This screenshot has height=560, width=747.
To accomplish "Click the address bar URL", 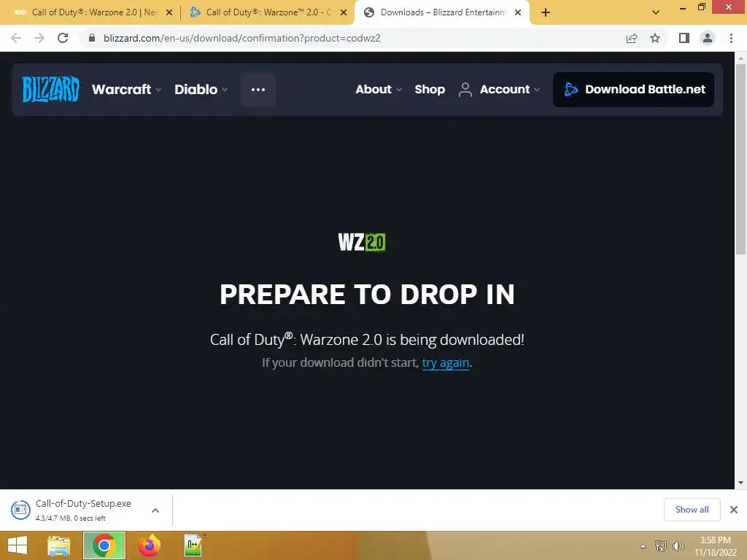I will 242,38.
